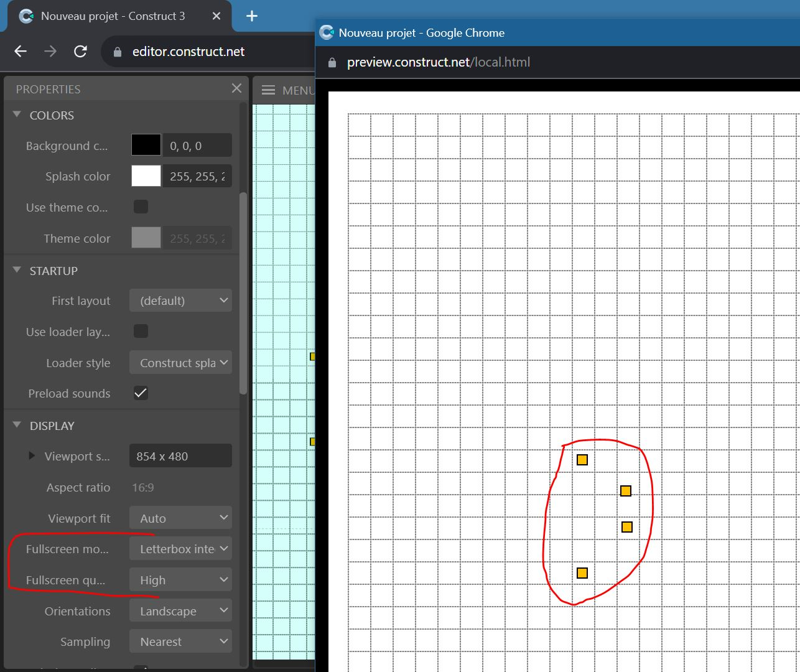Click the PROPERTIES panel title
Screen dimensions: 800x672
tap(48, 89)
